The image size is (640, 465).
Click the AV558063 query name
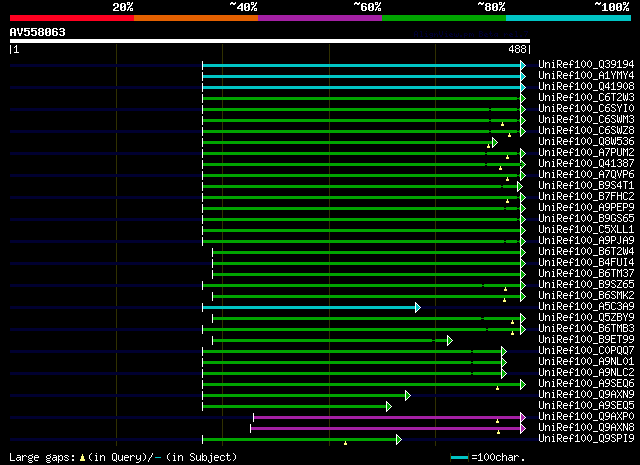[x=38, y=32]
